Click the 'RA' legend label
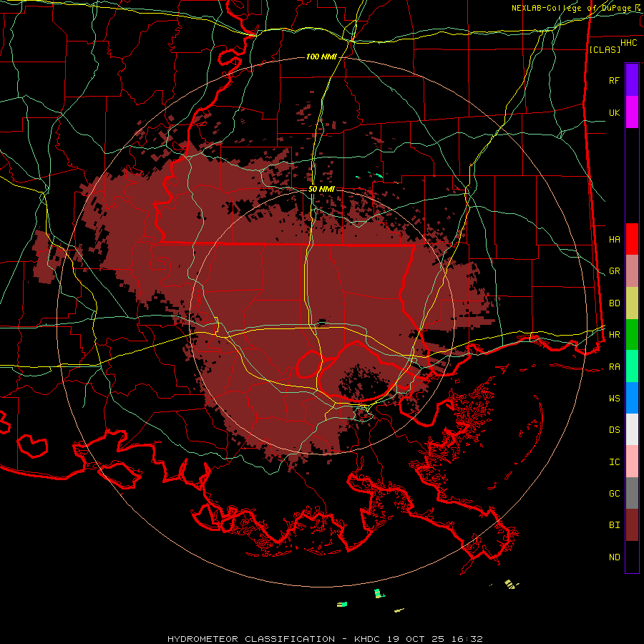Image resolution: width=644 pixels, height=644 pixels. [614, 367]
